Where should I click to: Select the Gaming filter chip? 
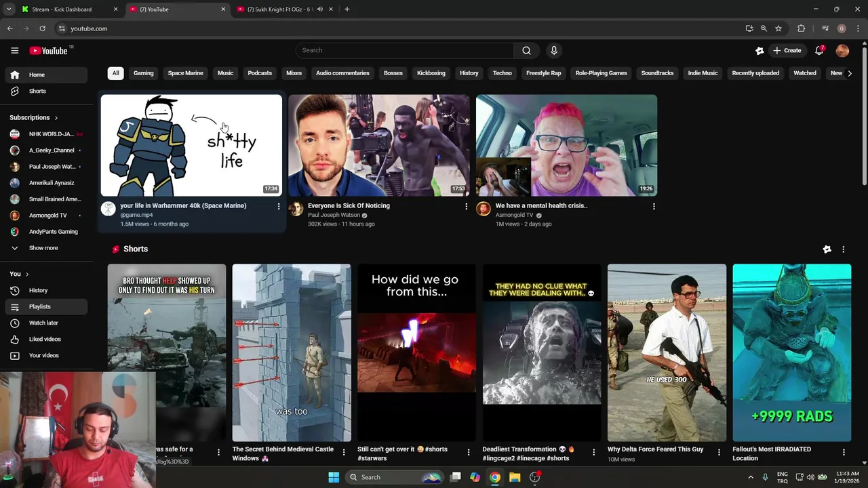click(x=144, y=73)
